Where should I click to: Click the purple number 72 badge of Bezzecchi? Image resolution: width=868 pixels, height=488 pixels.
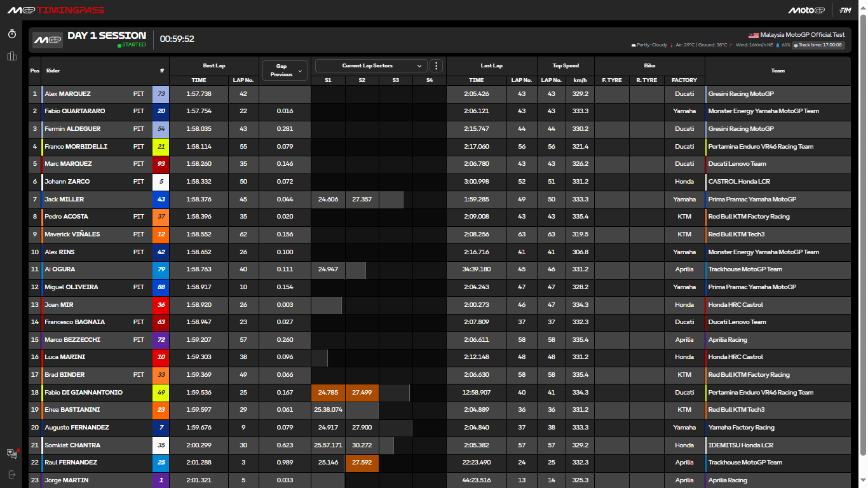[161, 340]
